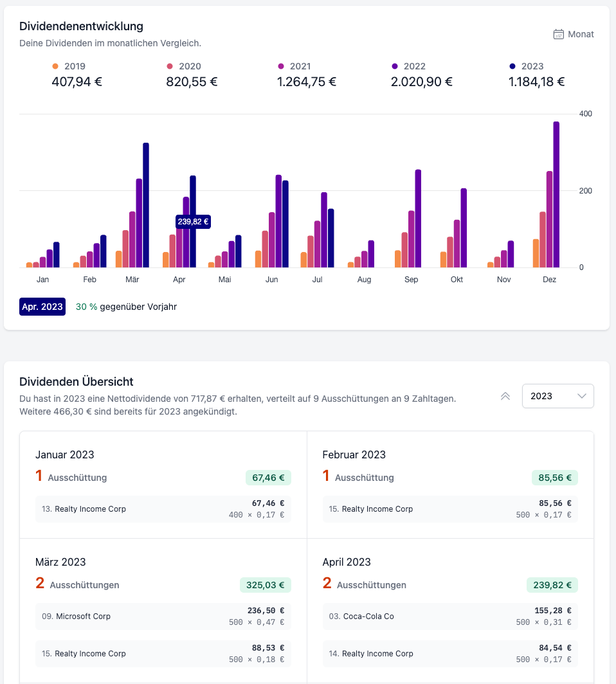Open the 2023 year dropdown
616x684 pixels.
point(557,396)
